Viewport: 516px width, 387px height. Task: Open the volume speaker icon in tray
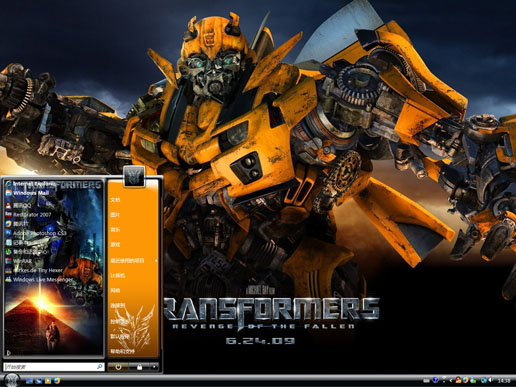491,380
